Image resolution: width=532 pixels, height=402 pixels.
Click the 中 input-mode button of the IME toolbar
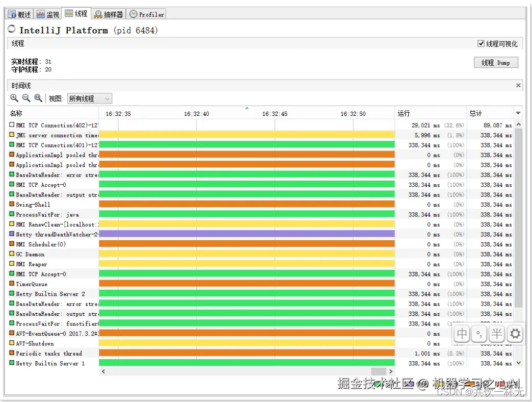462,334
